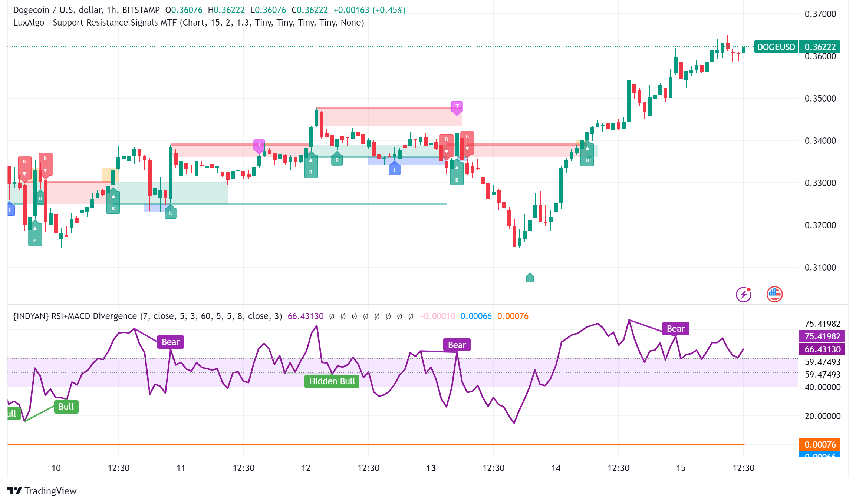The height and width of the screenshot is (504, 856).
Task: Click the {INDYAN} RSI+MACD Divergence indicator title
Action: pos(148,316)
